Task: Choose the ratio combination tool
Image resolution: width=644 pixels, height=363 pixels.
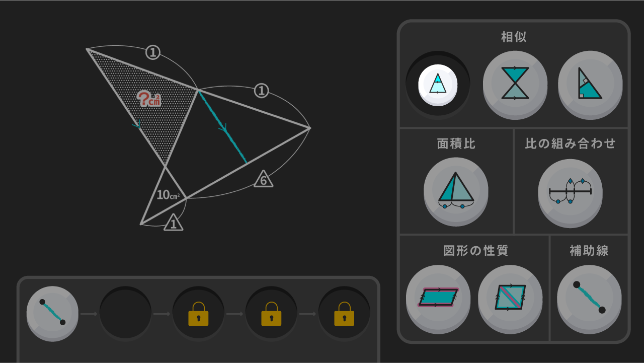Action: coord(570,191)
